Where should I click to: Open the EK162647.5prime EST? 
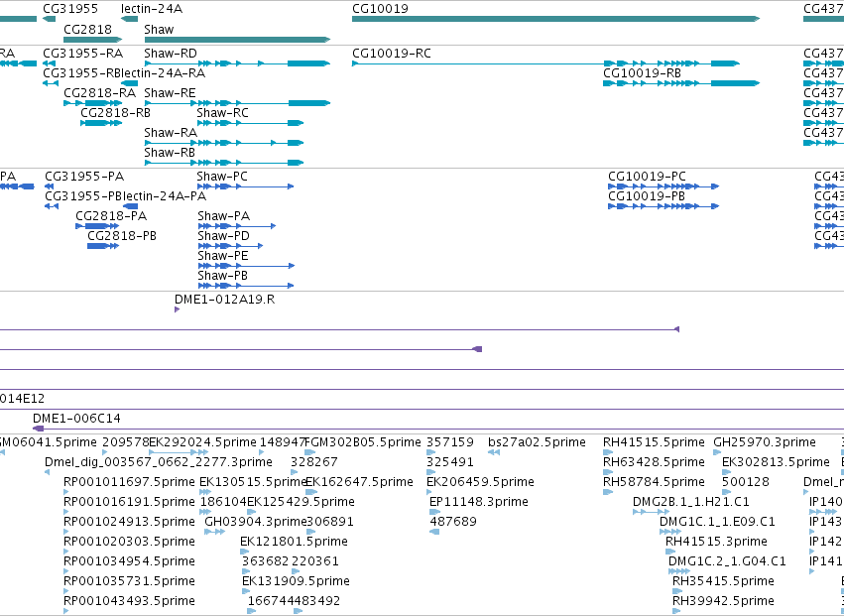(x=311, y=492)
